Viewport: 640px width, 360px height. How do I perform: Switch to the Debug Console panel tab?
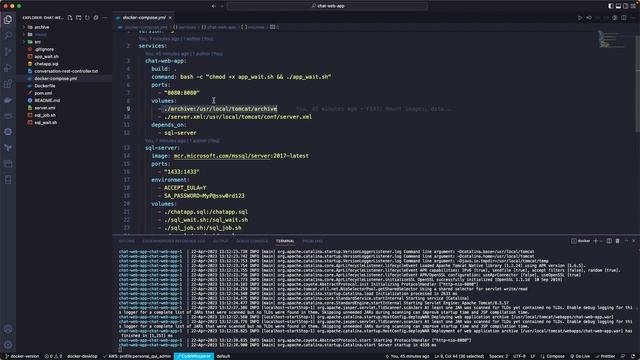(x=252, y=241)
